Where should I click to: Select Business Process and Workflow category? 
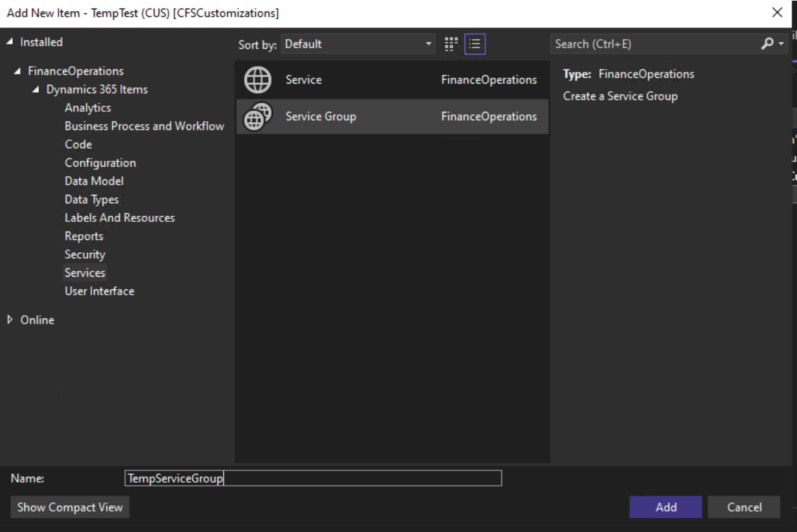144,126
